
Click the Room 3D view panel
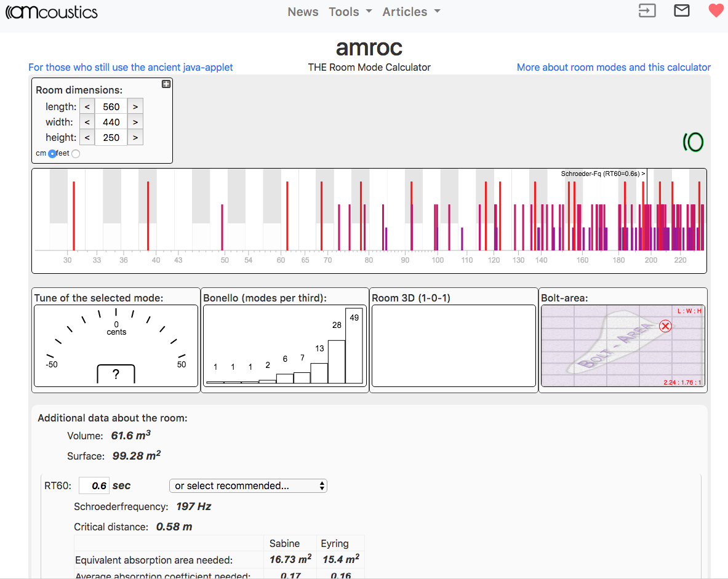tap(454, 345)
